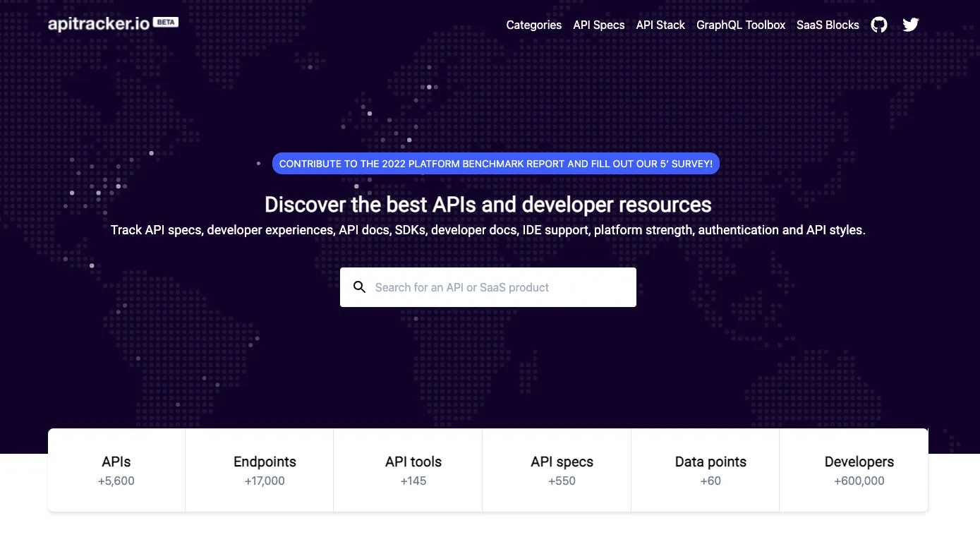The width and height of the screenshot is (980, 542).
Task: Select the API specs +550 card
Action: [557, 471]
